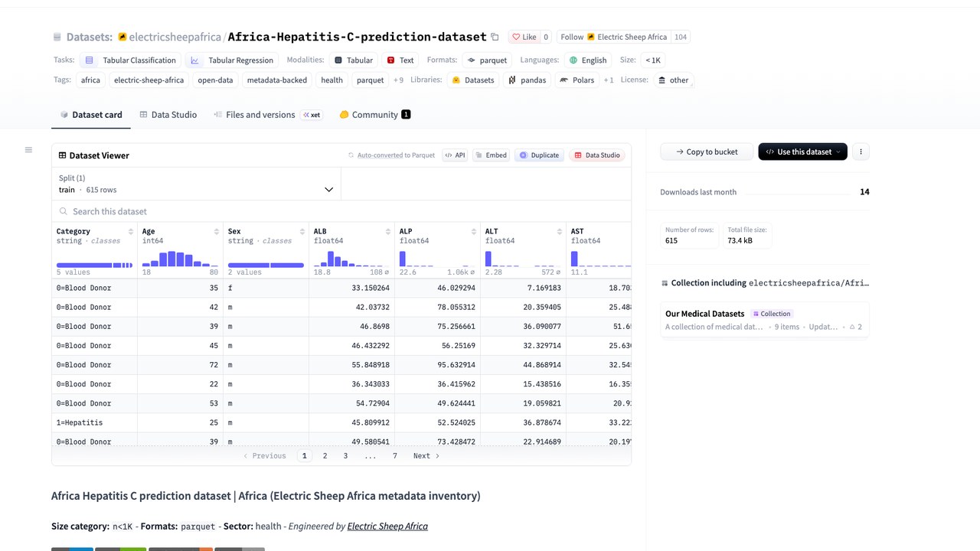Click the Search this dataset field
This screenshot has width=980, height=551.
coord(341,211)
